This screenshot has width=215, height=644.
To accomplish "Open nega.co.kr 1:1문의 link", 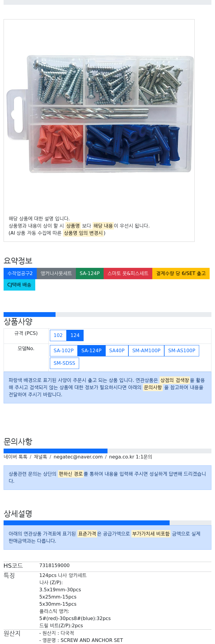I will 130,457.
